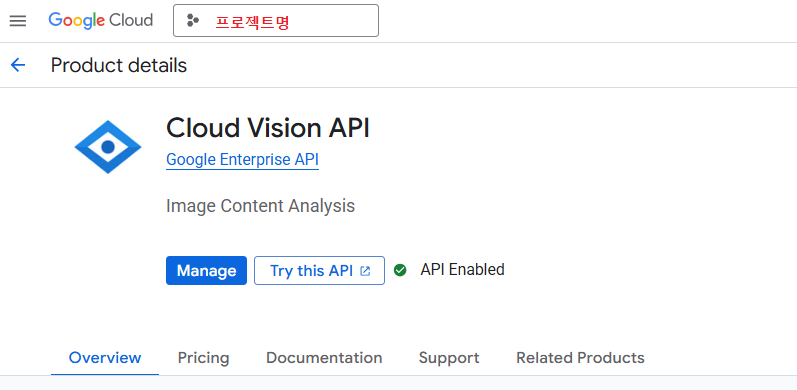This screenshot has width=797, height=390.
Task: Click the green API Enabled checkmark icon
Action: click(x=400, y=270)
